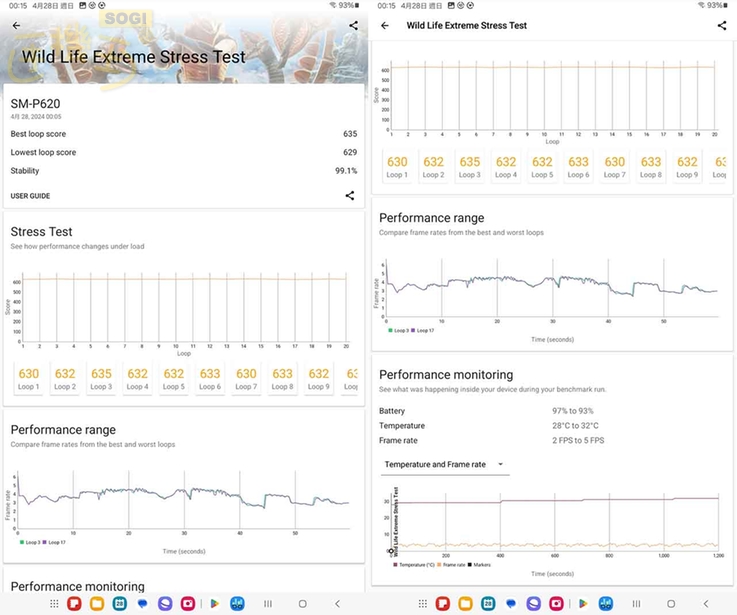Tap back chevron on left navigation bar
Image resolution: width=737 pixels, height=615 pixels.
pos(337,603)
